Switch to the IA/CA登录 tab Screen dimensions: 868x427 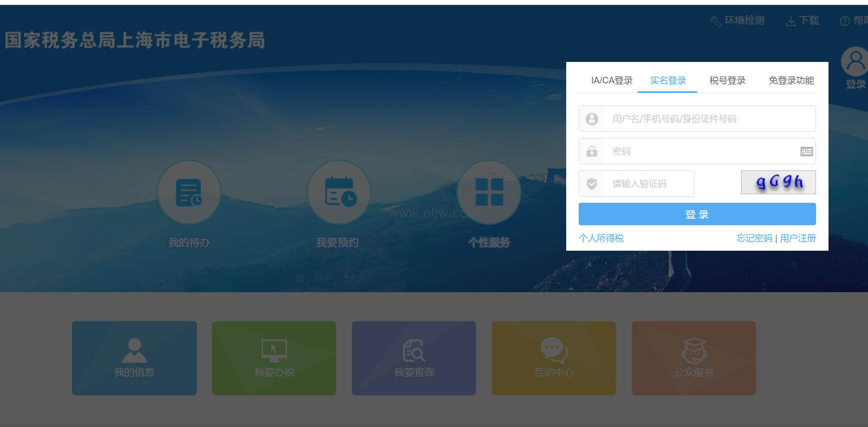point(612,80)
